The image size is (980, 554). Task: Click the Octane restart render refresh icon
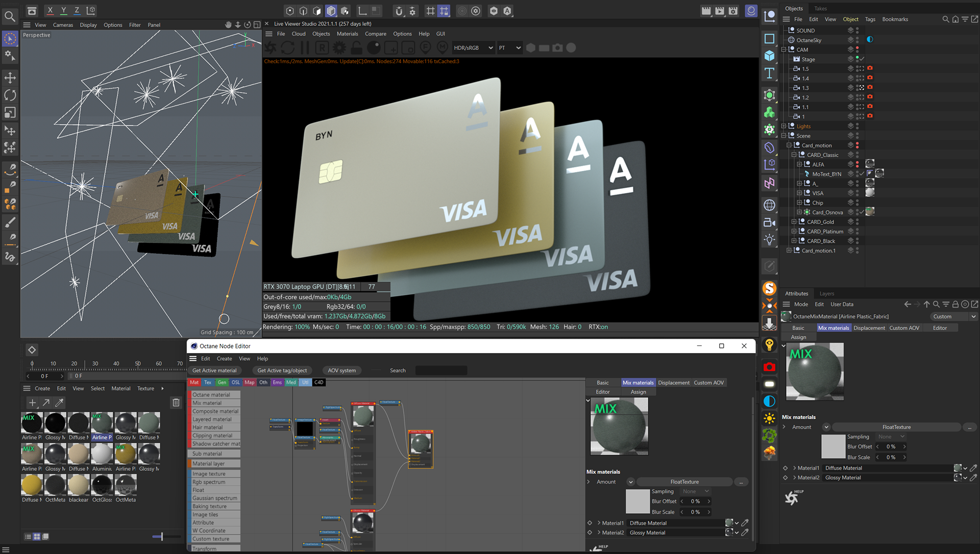287,48
